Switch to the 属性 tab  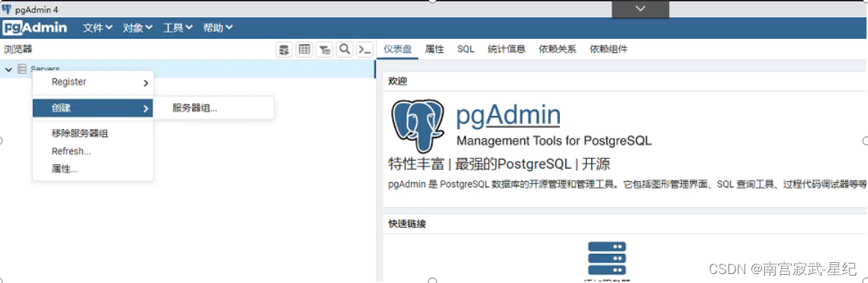coord(434,49)
